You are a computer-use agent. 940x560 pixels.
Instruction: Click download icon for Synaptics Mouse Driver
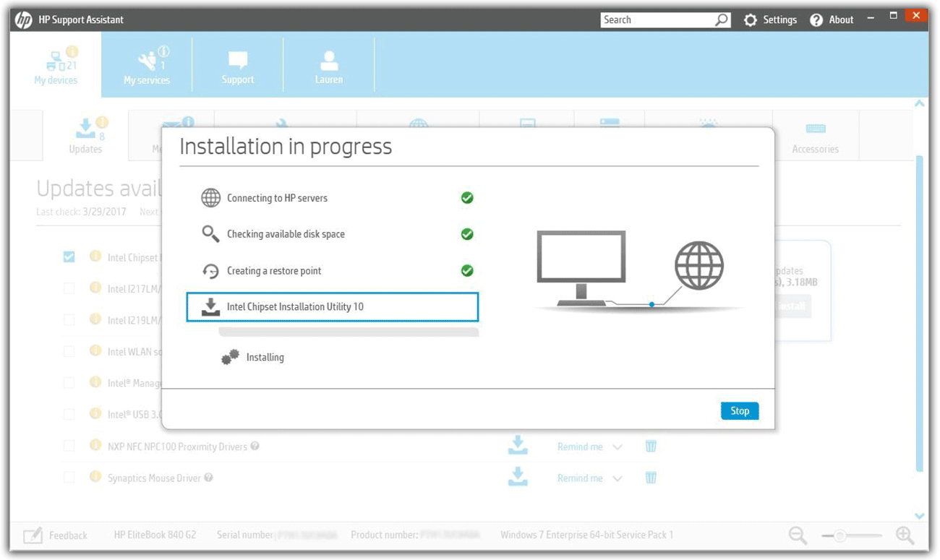518,475
